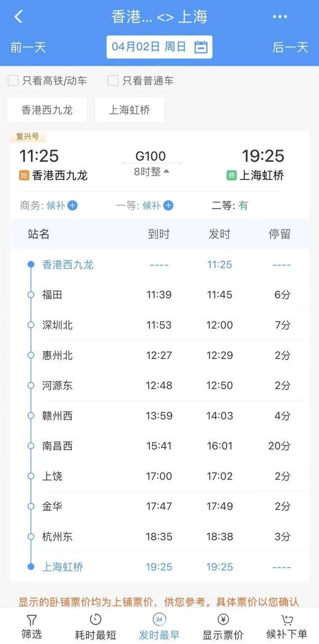Open the calendar date picker icon
319x644 pixels.
pyautogui.click(x=200, y=47)
